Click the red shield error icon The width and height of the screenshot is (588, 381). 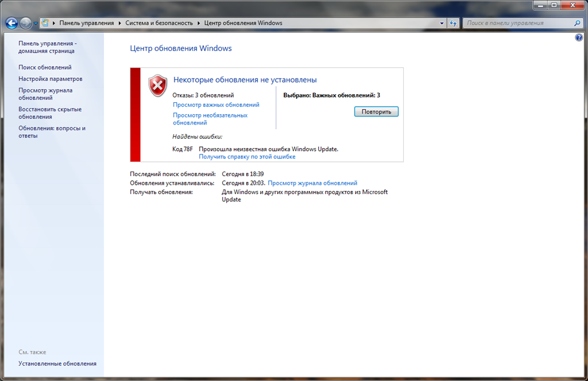click(x=157, y=85)
